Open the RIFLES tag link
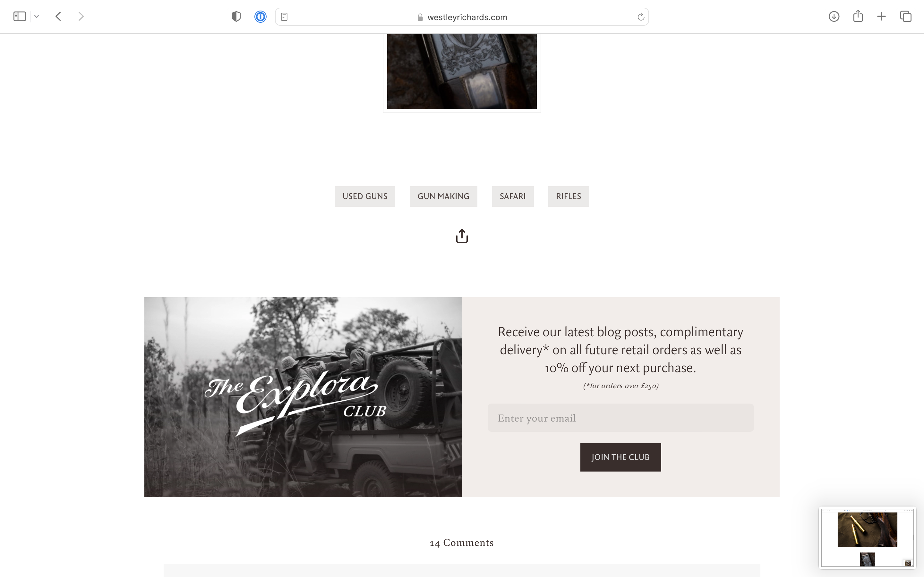The width and height of the screenshot is (924, 577). tap(569, 197)
